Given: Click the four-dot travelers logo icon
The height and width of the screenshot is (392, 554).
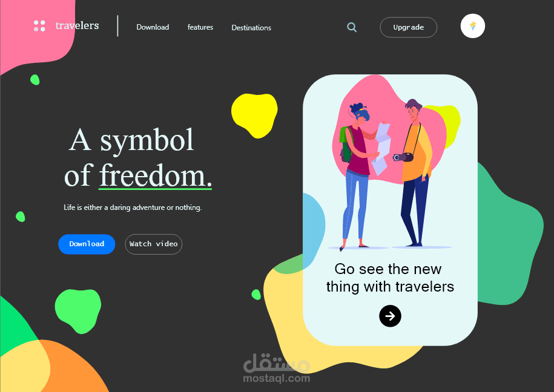Looking at the screenshot, I should click(x=39, y=26).
